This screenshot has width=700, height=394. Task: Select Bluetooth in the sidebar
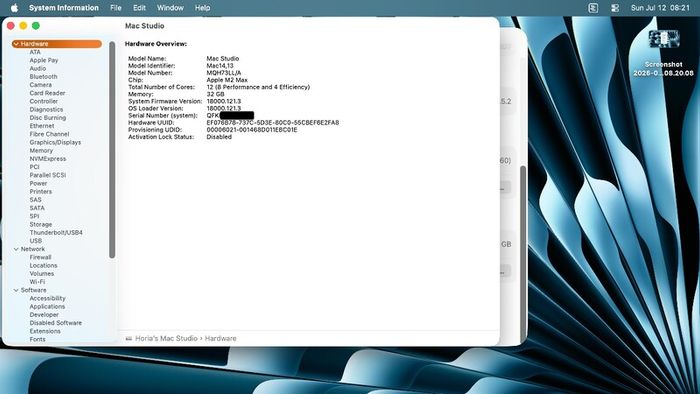pos(43,77)
